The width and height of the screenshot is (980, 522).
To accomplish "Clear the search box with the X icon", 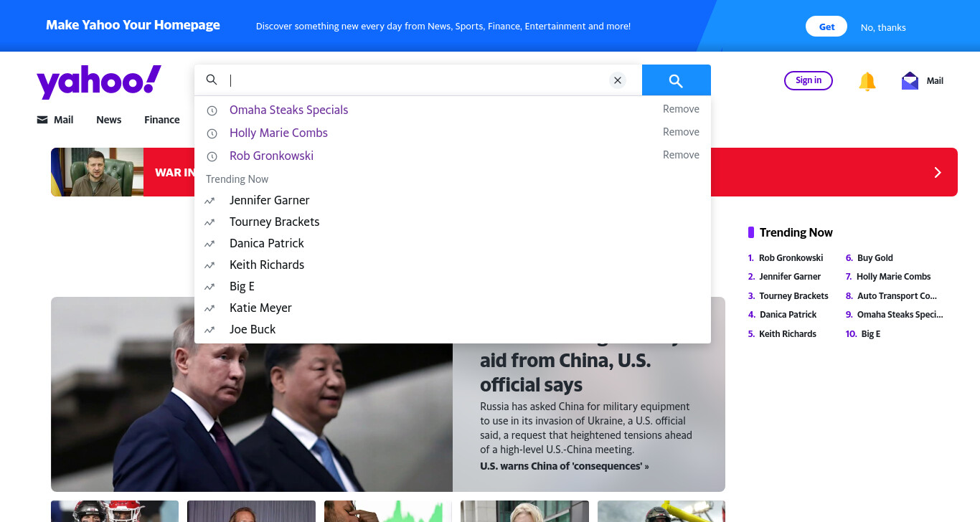I will coord(618,80).
